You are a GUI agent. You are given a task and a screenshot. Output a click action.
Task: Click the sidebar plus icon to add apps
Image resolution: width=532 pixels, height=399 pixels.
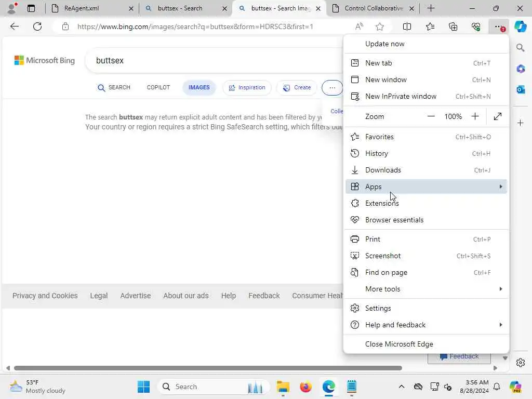[520, 123]
